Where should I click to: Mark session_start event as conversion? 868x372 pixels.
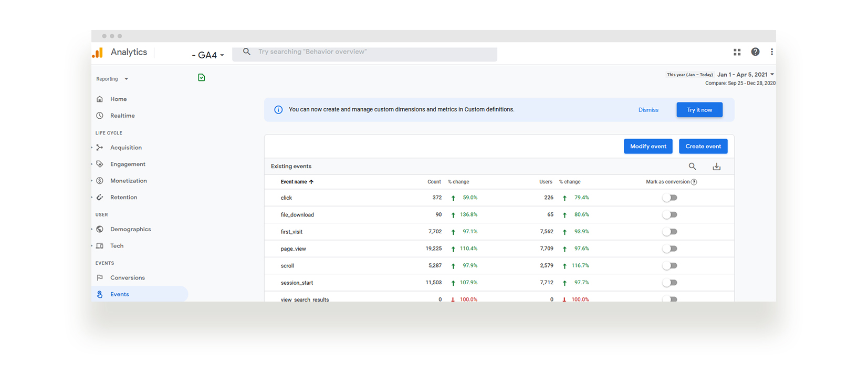670,283
